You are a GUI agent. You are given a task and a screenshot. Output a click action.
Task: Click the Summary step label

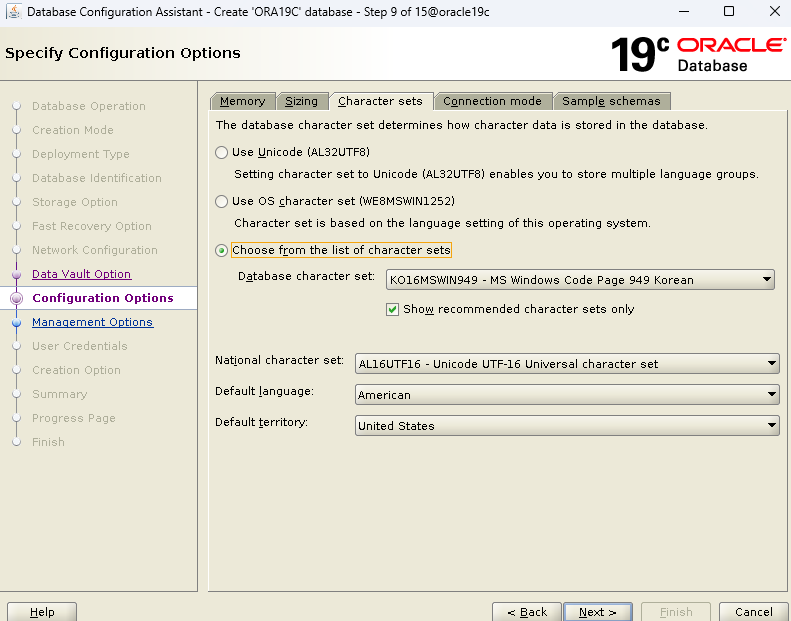pyautogui.click(x=60, y=394)
